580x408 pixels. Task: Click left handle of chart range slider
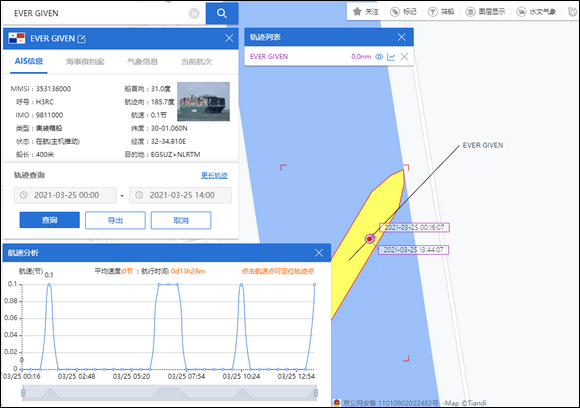pos(23,393)
